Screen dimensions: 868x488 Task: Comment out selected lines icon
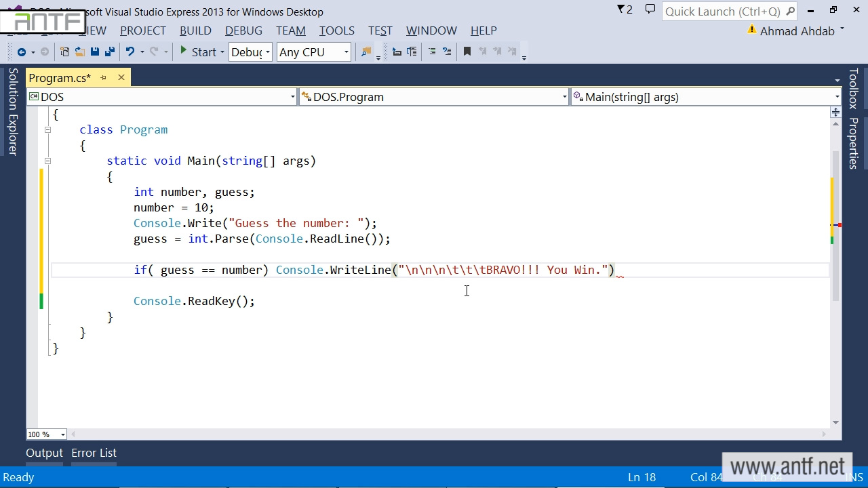click(431, 52)
